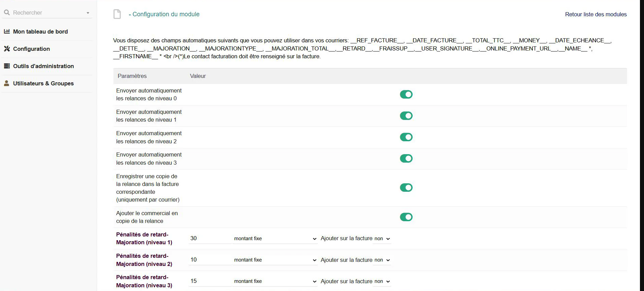This screenshot has height=291, width=644.
Task: Click the administration tools server icon
Action: coord(7,66)
